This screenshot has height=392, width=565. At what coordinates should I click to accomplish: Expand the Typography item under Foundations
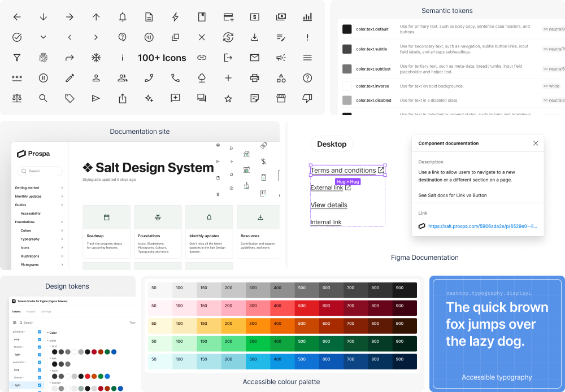tap(62, 239)
